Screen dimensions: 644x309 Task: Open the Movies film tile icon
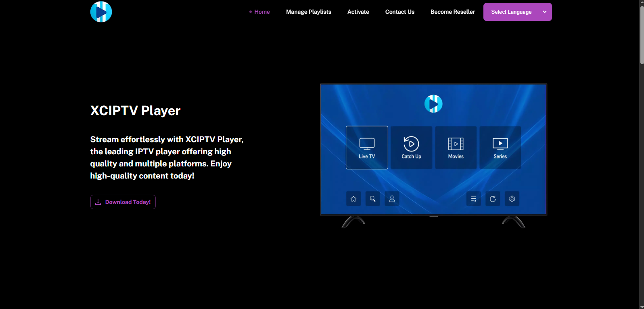coord(456,144)
